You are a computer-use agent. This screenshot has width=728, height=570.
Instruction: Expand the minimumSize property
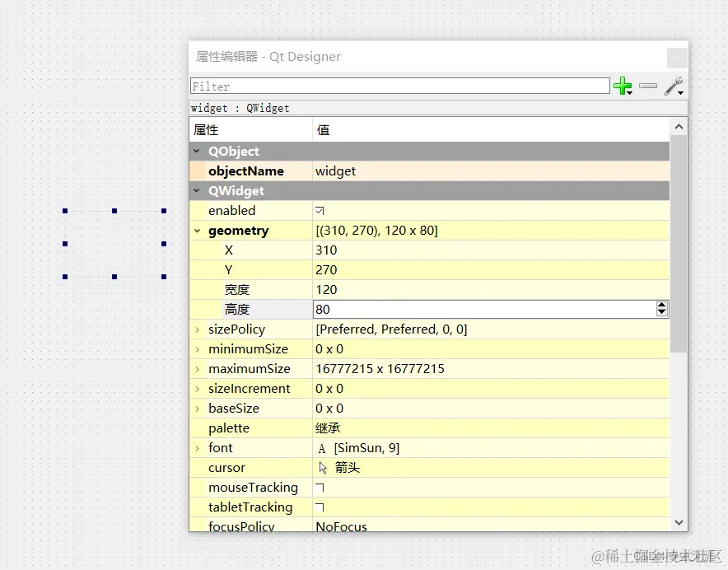(x=198, y=349)
